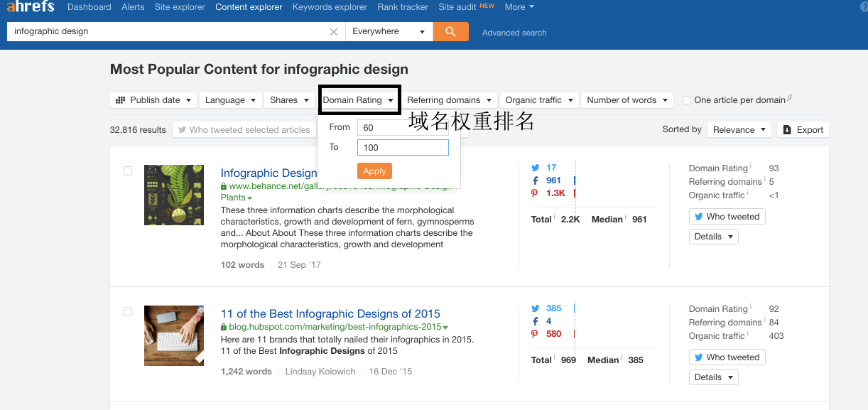Viewport: 868px width, 410px height.
Task: Click the ahrefs logo
Action: click(31, 7)
